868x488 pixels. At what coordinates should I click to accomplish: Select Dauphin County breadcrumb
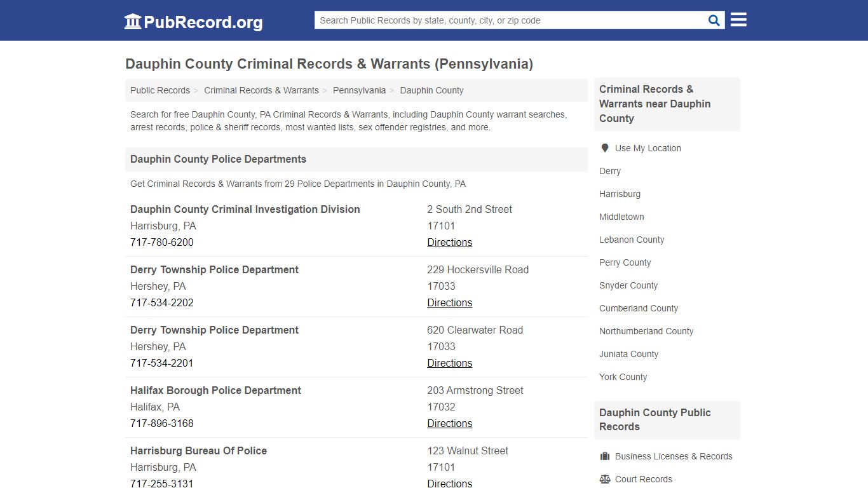click(431, 90)
